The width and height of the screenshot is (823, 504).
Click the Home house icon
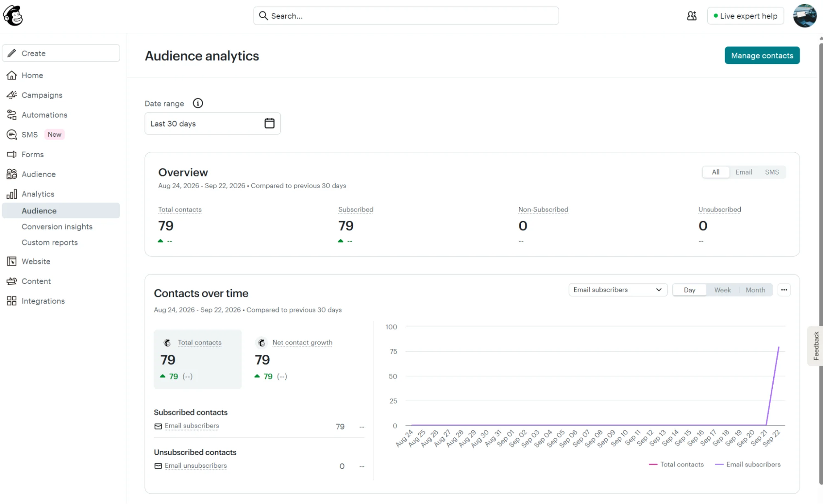(x=12, y=75)
